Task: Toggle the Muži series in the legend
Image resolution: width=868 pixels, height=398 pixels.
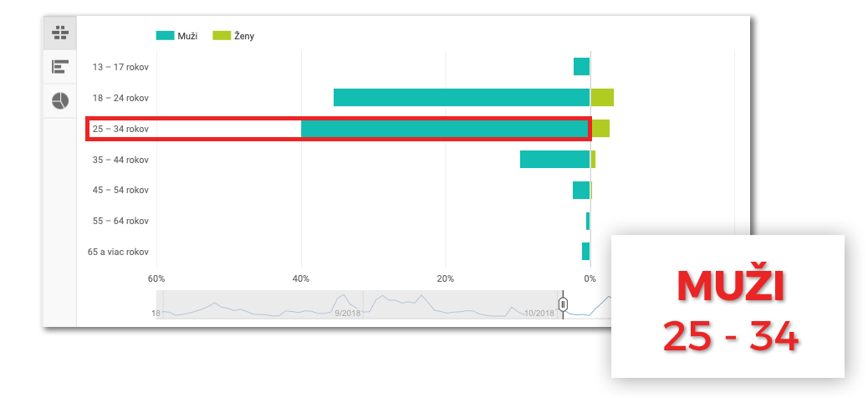Action: click(x=187, y=36)
